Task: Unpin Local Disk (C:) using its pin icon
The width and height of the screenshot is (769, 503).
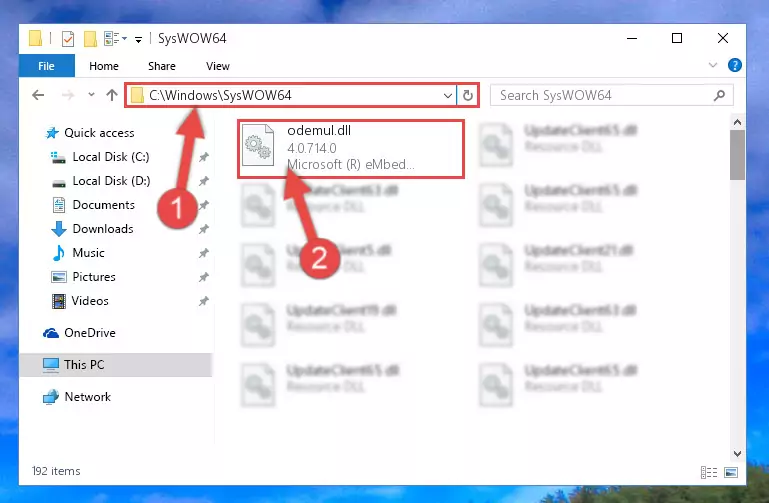Action: [204, 157]
